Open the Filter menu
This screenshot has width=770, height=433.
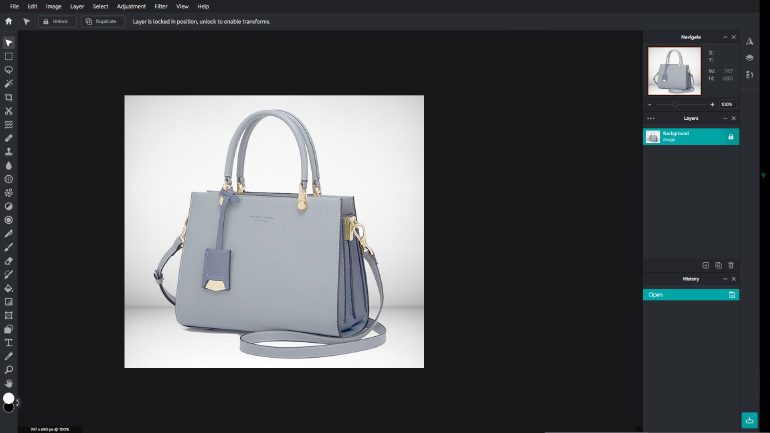[160, 6]
